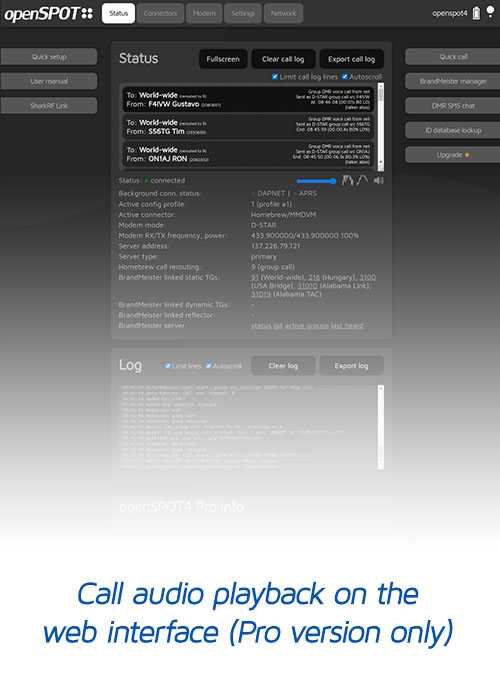Click server address 137.226.79.121
This screenshot has width=500, height=682.
(x=275, y=246)
